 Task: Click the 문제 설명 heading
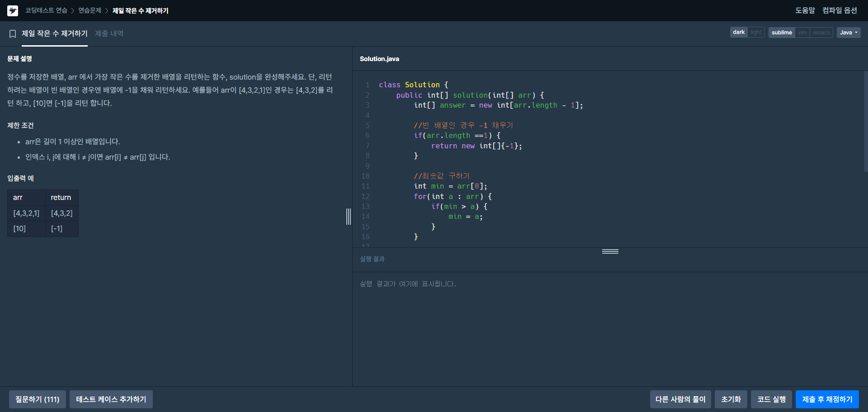(19, 59)
